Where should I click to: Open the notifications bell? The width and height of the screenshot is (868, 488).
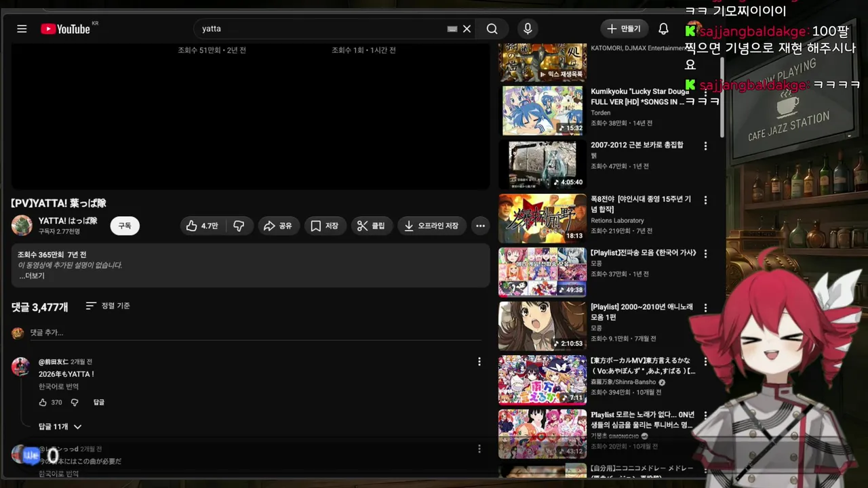(x=663, y=28)
